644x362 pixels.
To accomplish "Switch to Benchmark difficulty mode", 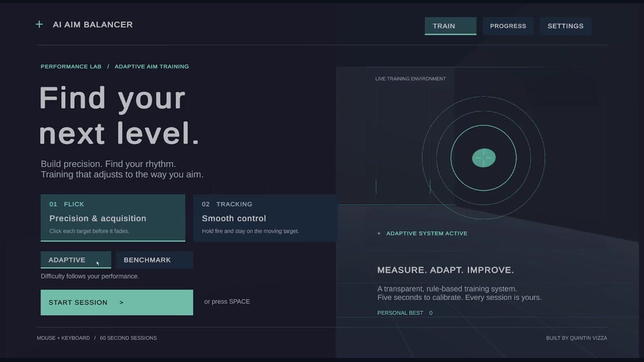I will tap(154, 260).
